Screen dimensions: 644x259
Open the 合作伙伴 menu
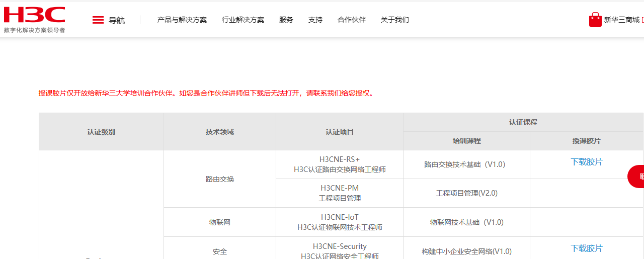(352, 20)
